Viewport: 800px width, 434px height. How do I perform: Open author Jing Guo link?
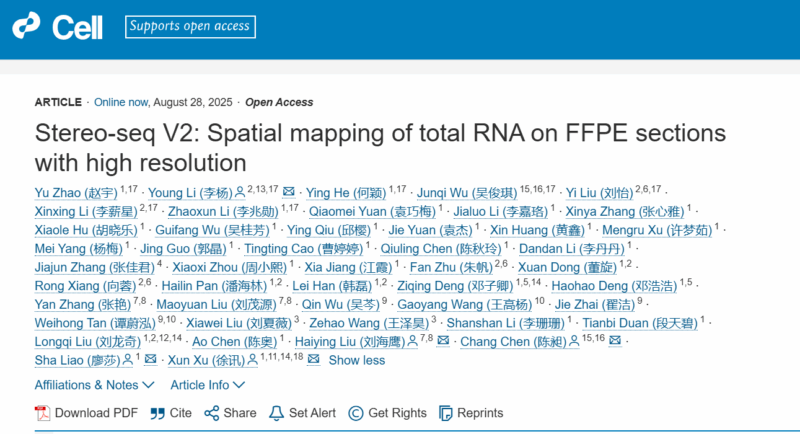tap(183, 249)
